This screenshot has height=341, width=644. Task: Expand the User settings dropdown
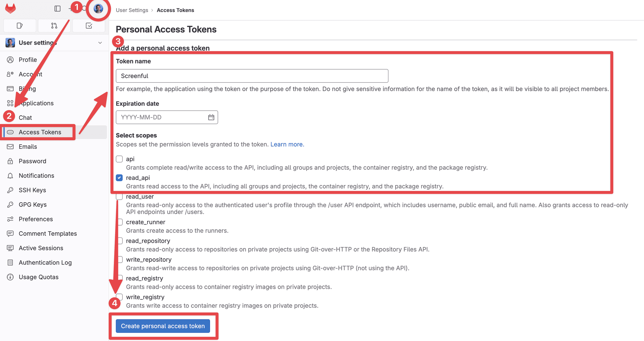(x=100, y=42)
